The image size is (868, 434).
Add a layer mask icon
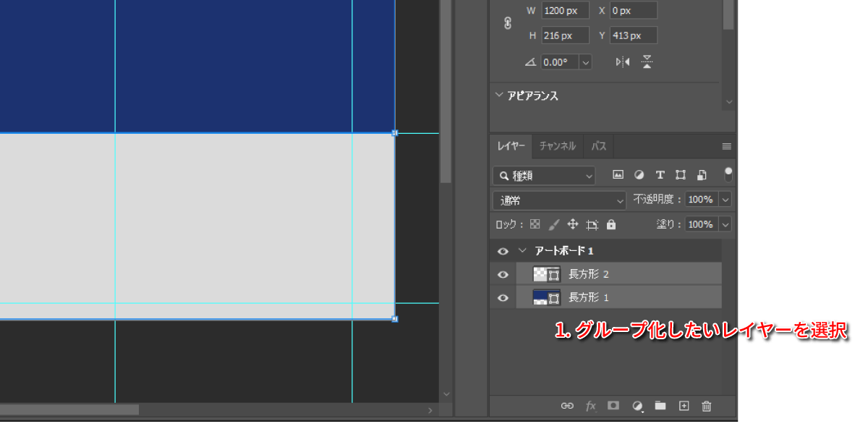pyautogui.click(x=613, y=406)
